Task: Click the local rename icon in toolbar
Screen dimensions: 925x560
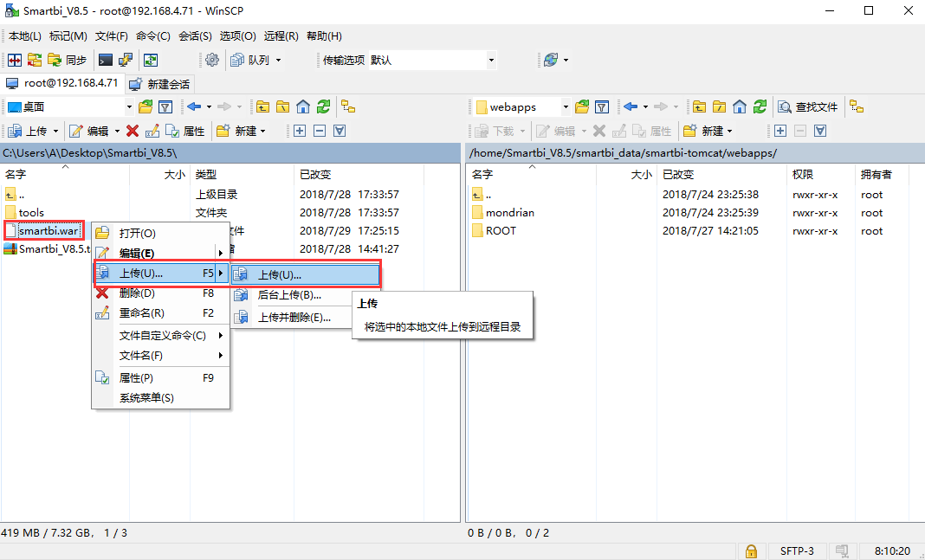Action: [152, 131]
